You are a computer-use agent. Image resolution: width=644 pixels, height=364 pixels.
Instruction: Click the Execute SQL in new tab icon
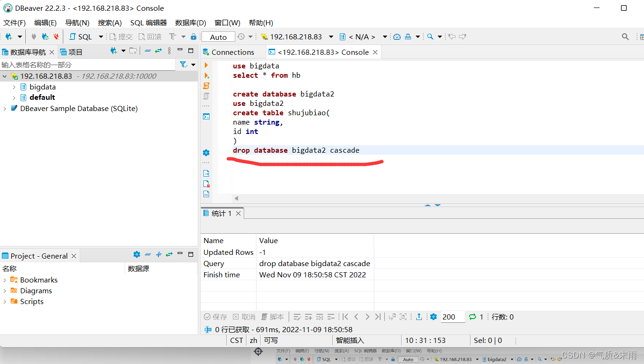click(206, 75)
